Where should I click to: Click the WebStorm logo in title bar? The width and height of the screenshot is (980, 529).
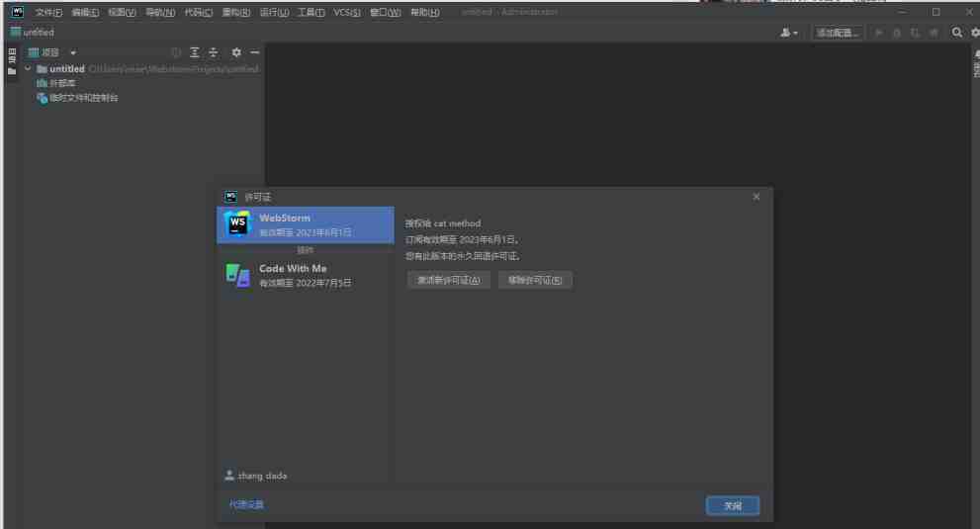click(17, 12)
